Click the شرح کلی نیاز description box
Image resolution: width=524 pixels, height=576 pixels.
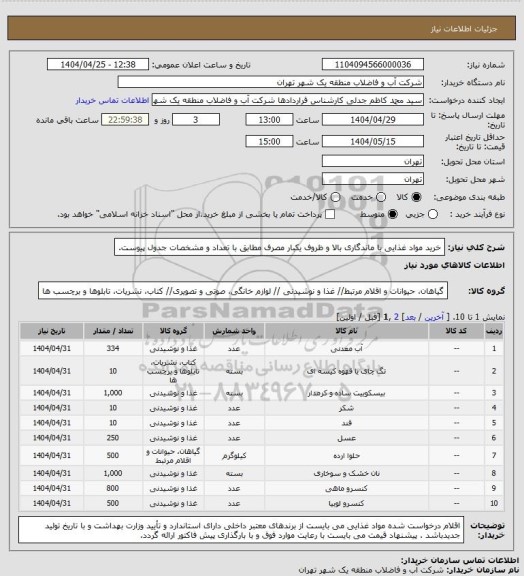(279, 247)
